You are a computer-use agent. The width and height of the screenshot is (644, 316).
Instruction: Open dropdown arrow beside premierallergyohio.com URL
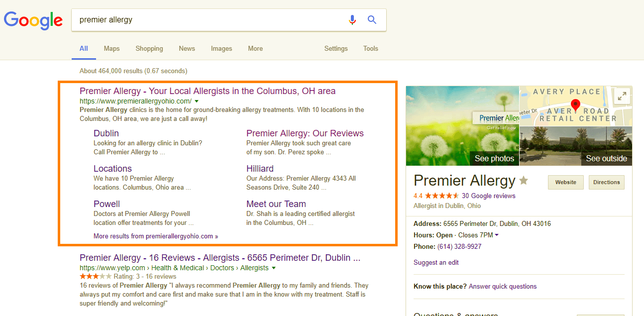(197, 101)
